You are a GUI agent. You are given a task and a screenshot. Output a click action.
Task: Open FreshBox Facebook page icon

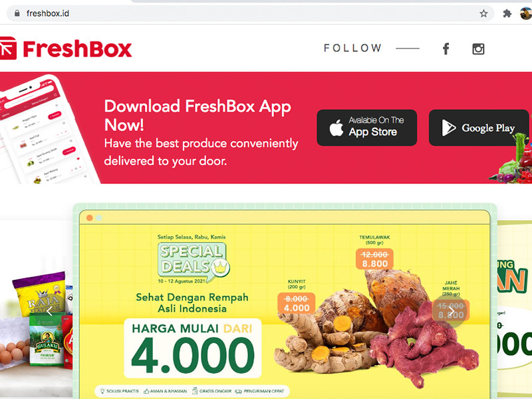[x=446, y=49]
